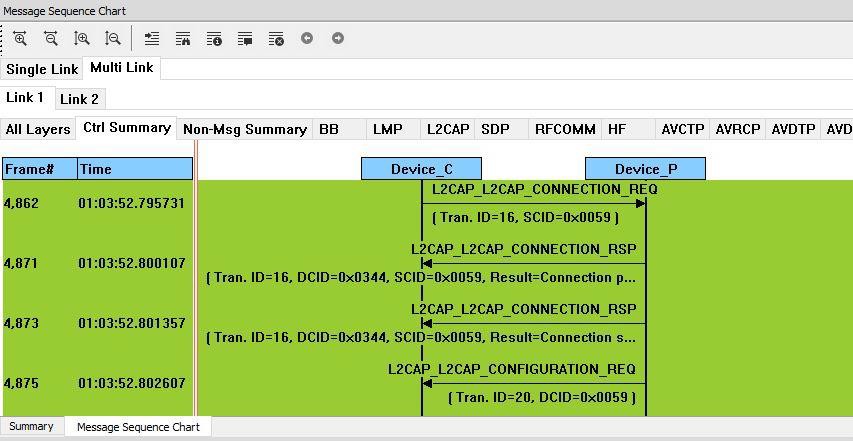
Task: Click timestamp 01:03:52.802607
Action: pyautogui.click(x=132, y=383)
